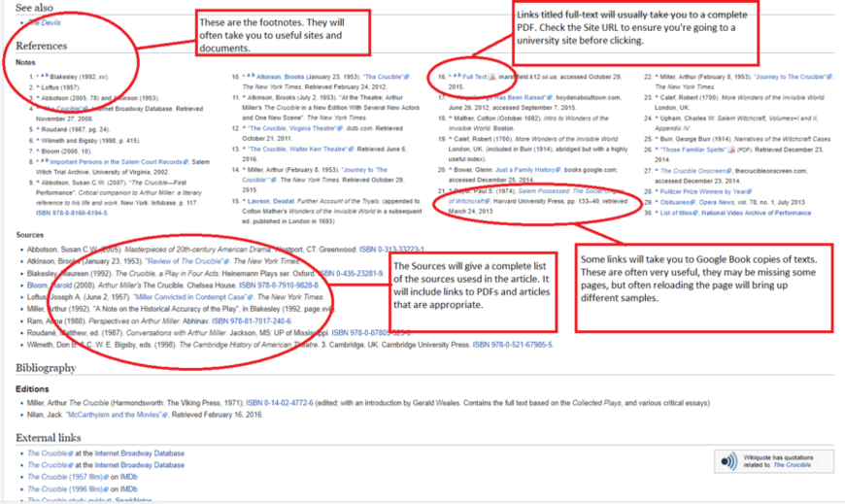This screenshot has height=504, width=845.
Task: Follow ISBN 978-0-7910-9828-8 link
Action: pyautogui.click(x=279, y=286)
